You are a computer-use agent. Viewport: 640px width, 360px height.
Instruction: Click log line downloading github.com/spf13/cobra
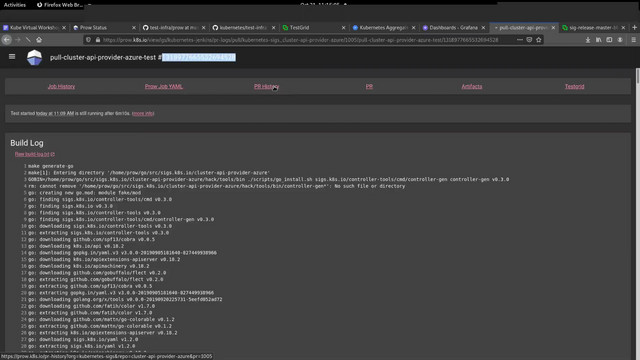(91, 239)
